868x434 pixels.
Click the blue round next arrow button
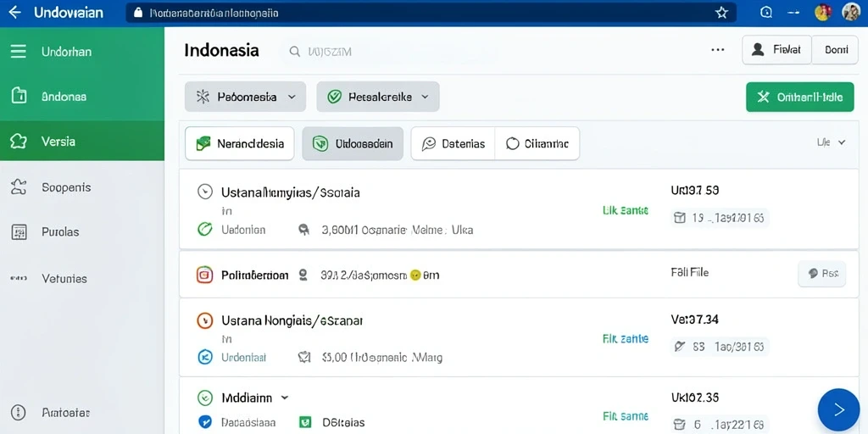click(x=838, y=409)
